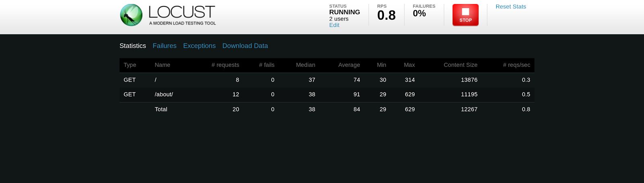This screenshot has height=183, width=644.
Task: Sort by # requests column header
Action: click(x=225, y=65)
